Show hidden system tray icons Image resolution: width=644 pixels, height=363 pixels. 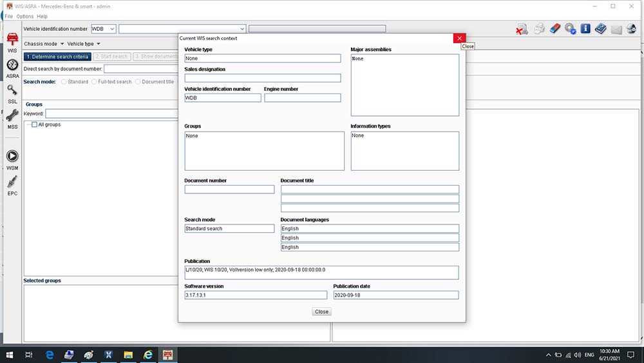point(548,355)
